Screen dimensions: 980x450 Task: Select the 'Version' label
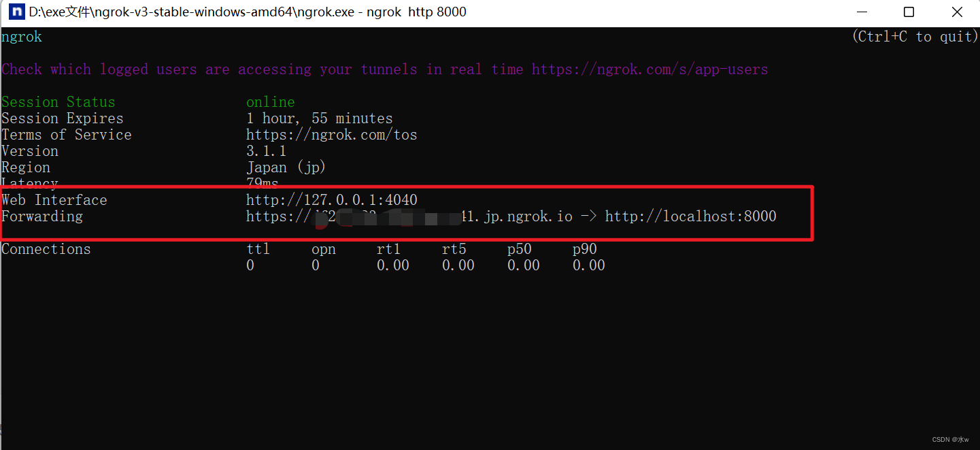30,151
